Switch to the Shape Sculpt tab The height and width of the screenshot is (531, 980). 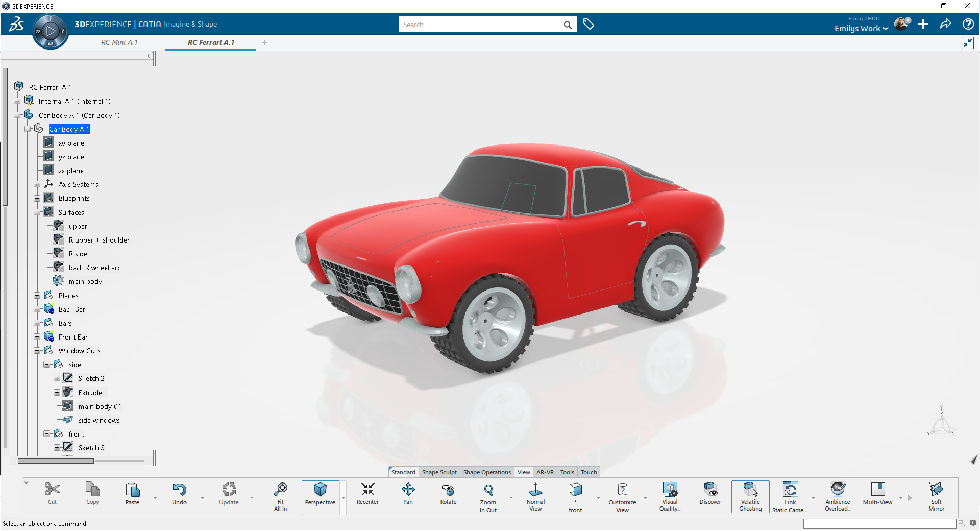pyautogui.click(x=439, y=472)
